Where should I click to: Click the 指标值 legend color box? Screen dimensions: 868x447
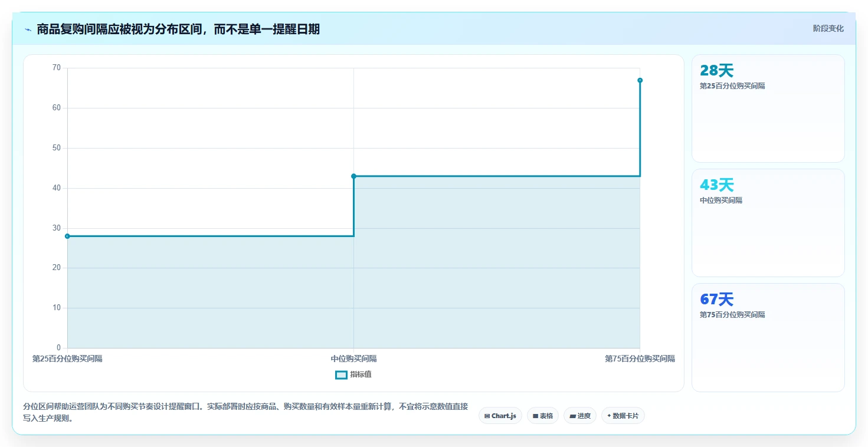tap(341, 374)
